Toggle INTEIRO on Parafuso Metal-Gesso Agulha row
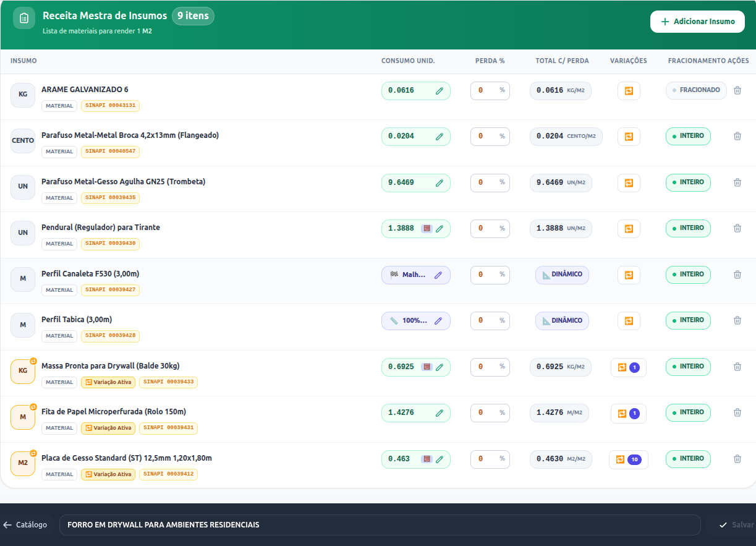 click(688, 182)
